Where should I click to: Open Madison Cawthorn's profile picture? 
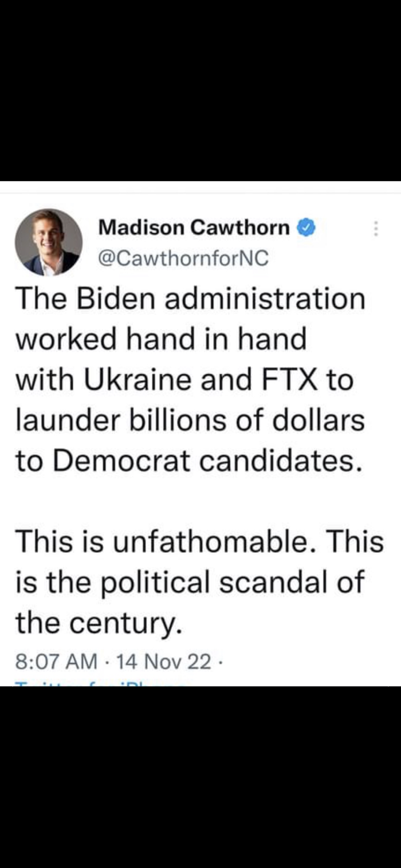(x=49, y=242)
